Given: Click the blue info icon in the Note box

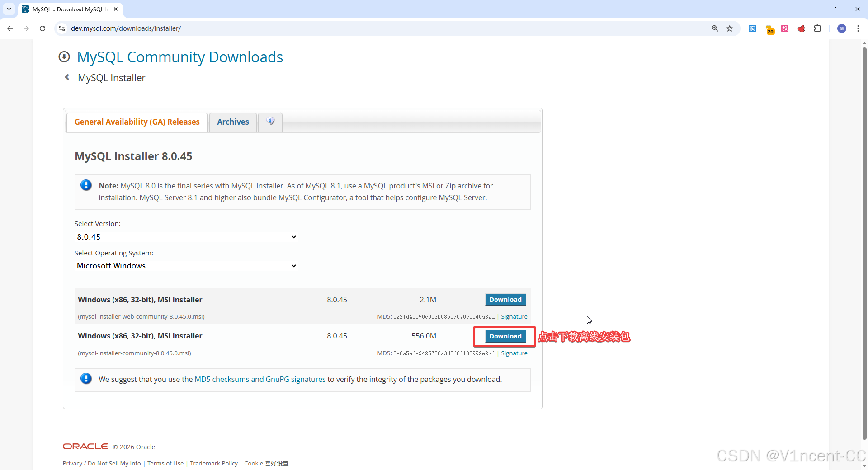Looking at the screenshot, I should (86, 185).
